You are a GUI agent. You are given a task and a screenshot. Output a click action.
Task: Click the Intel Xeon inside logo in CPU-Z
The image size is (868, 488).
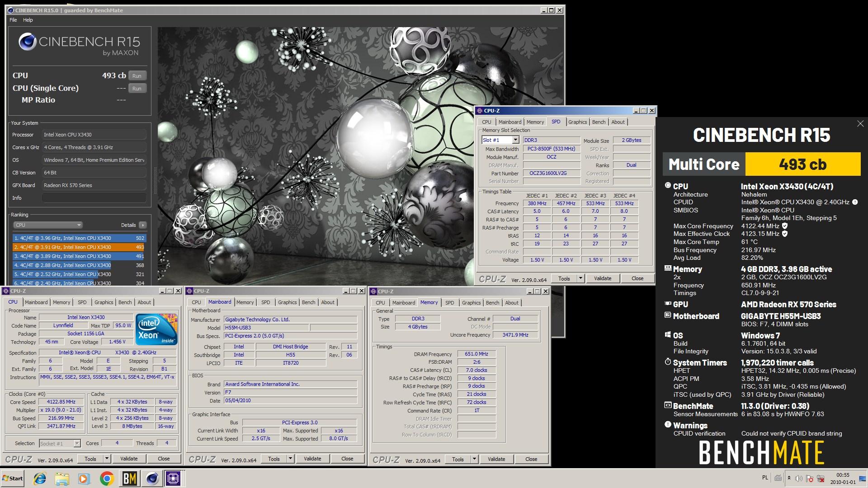pos(157,329)
